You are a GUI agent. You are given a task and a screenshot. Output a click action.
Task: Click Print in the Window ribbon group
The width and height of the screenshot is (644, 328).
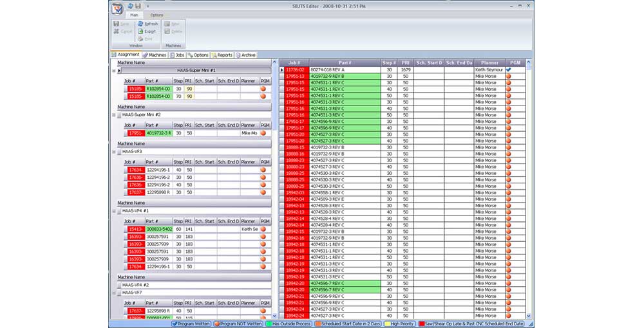point(146,39)
